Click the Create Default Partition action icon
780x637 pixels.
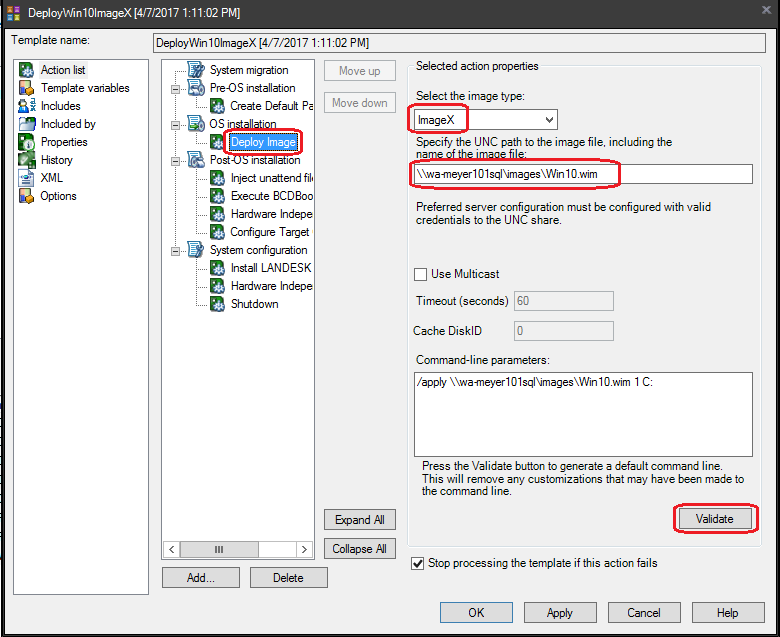pos(217,106)
